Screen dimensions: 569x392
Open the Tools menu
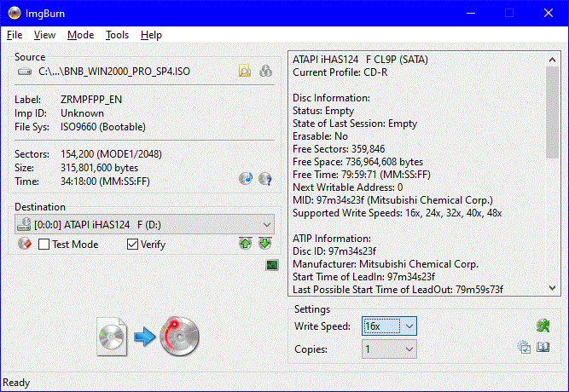pyautogui.click(x=117, y=35)
